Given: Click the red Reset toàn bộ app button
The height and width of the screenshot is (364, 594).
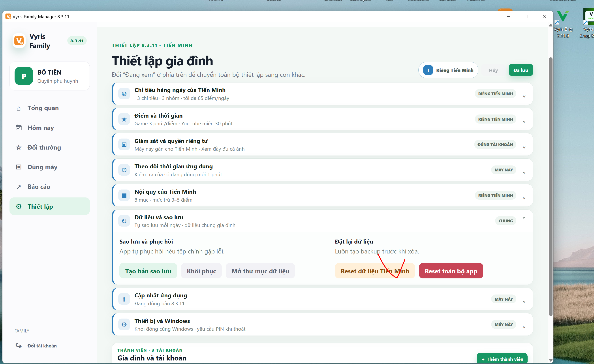Looking at the screenshot, I should [x=451, y=271].
